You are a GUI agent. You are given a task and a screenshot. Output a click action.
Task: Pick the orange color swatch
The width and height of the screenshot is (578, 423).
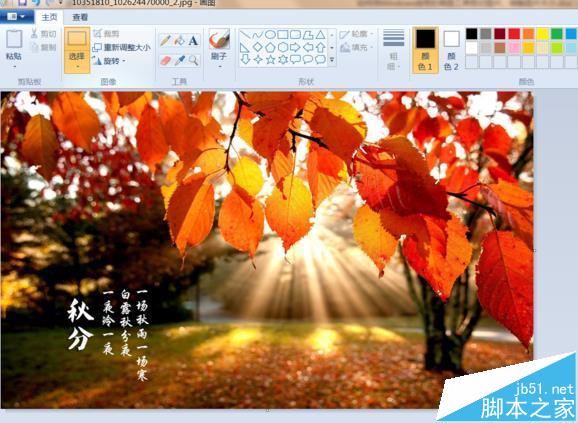coord(528,34)
